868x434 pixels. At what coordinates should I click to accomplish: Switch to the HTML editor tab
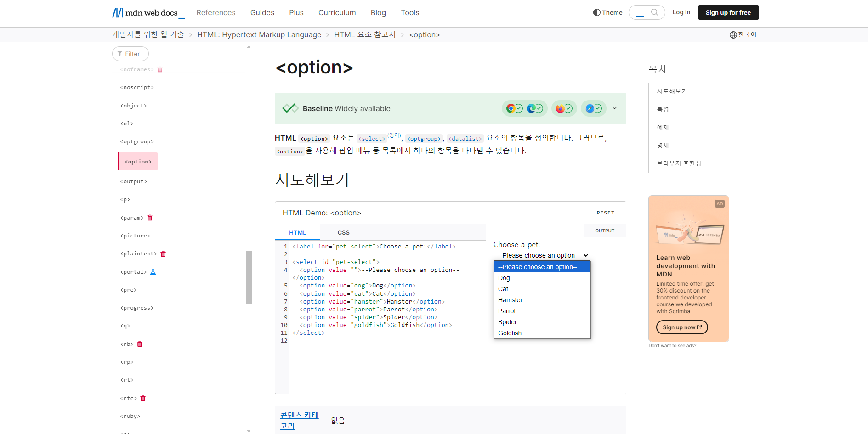tap(297, 232)
